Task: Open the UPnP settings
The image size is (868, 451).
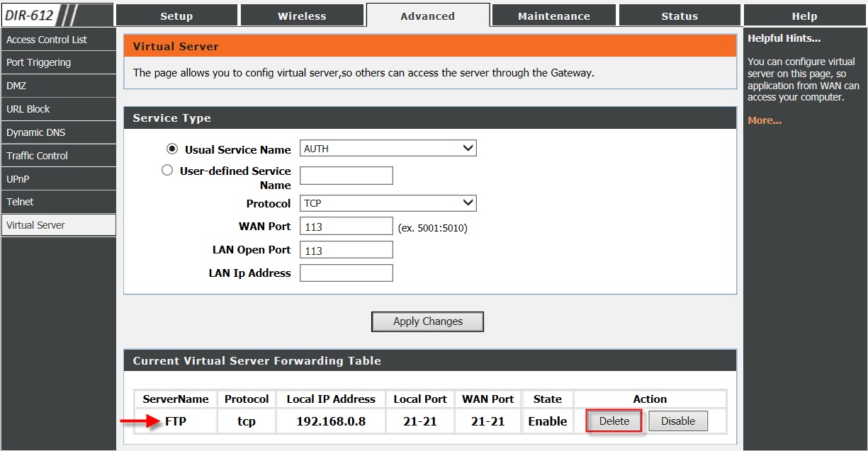Action: point(58,179)
